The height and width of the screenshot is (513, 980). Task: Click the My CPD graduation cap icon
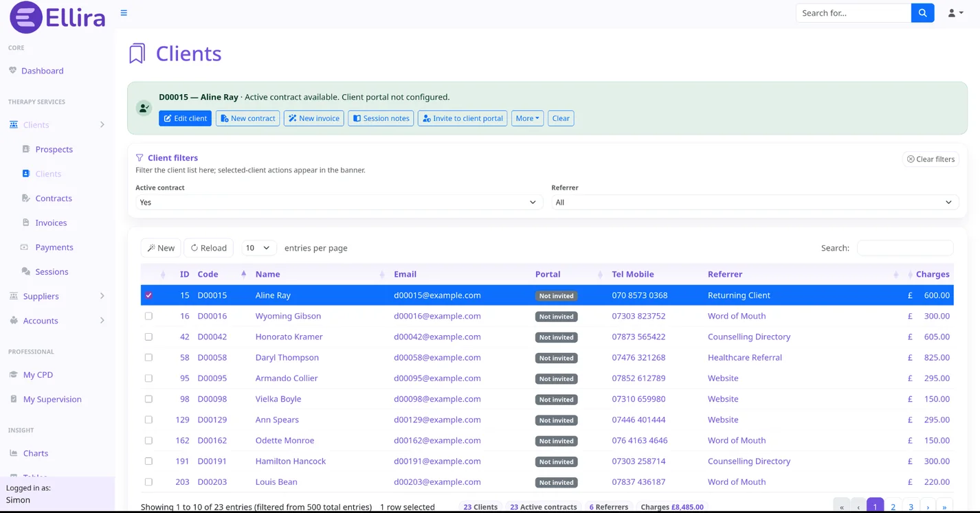14,375
